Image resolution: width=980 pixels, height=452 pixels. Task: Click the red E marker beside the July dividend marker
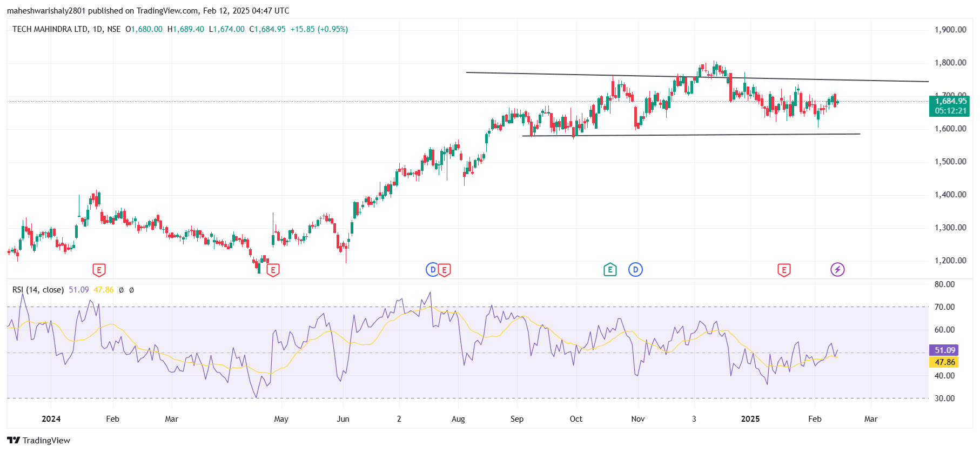click(x=444, y=270)
